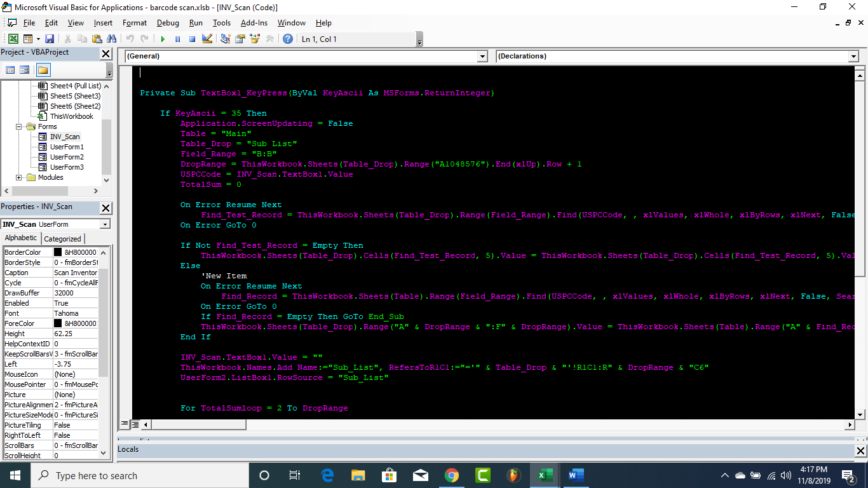The width and height of the screenshot is (868, 488).
Task: Toggle Folders view in Project panel
Action: click(43, 70)
